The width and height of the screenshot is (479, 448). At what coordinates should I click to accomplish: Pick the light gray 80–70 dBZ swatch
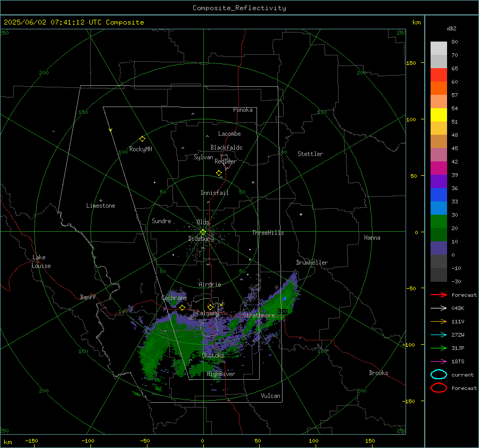coord(439,48)
